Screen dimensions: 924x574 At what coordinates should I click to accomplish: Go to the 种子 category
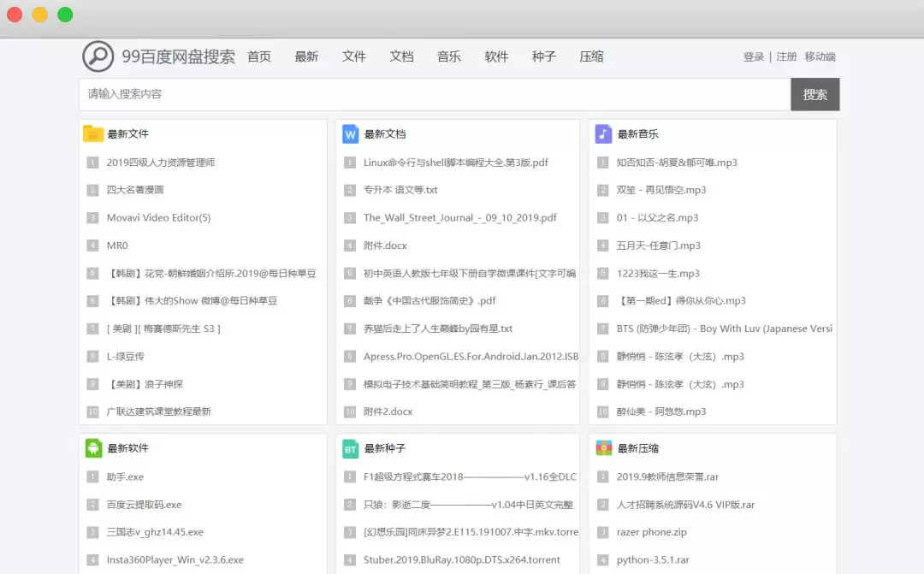544,56
